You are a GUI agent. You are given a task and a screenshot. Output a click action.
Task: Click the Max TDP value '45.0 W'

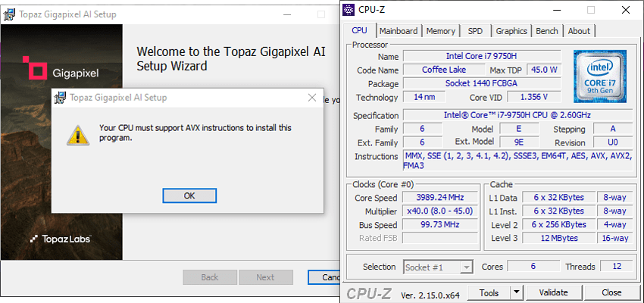(x=544, y=70)
